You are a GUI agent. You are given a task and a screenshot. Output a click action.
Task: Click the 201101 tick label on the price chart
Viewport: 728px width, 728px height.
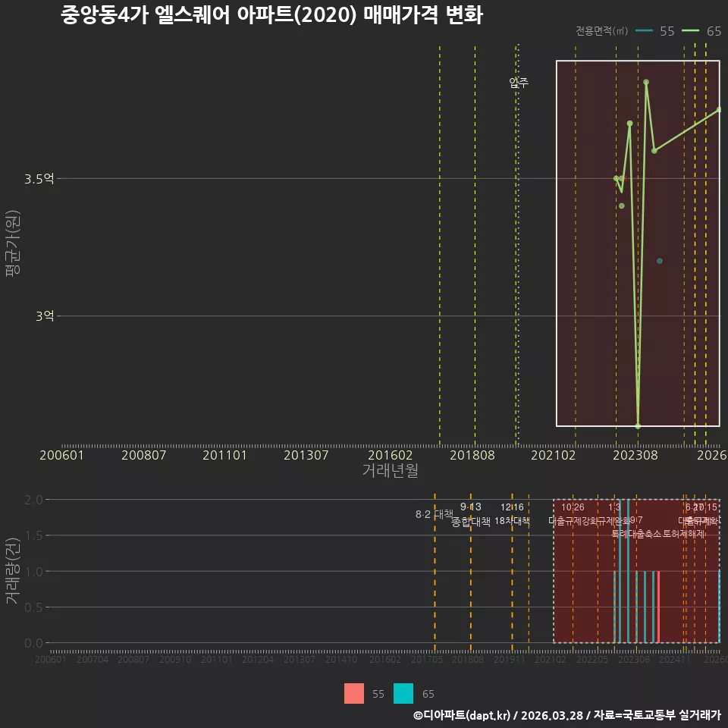tap(224, 455)
